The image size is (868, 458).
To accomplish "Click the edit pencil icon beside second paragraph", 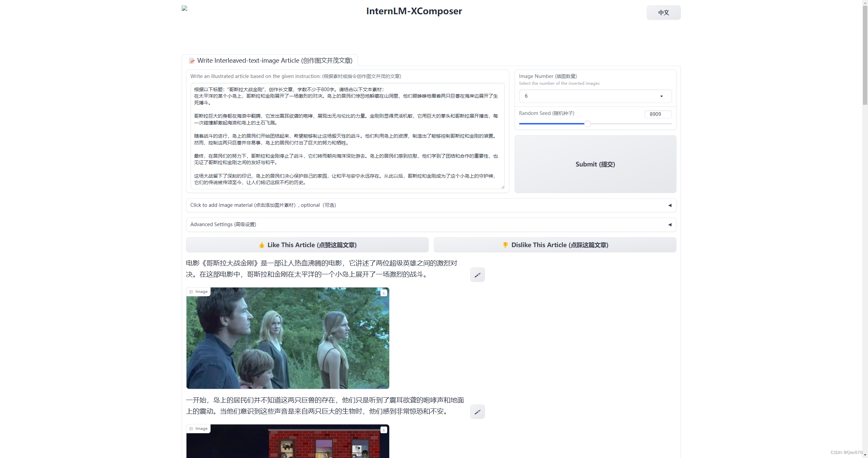I will pos(477,412).
